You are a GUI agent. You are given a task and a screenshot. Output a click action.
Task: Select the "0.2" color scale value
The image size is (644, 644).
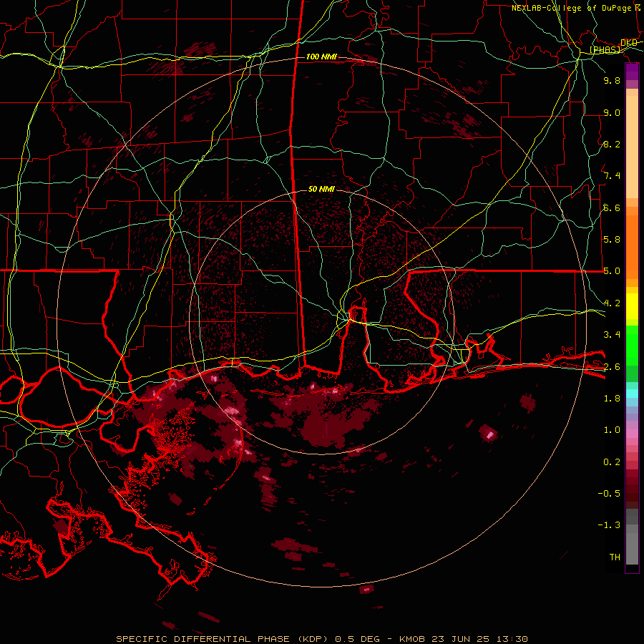[612, 462]
